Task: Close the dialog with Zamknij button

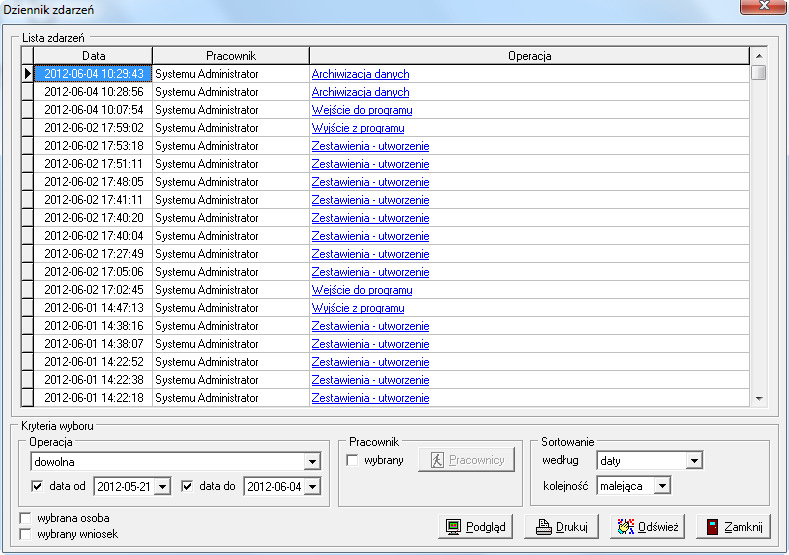Action: [x=734, y=527]
